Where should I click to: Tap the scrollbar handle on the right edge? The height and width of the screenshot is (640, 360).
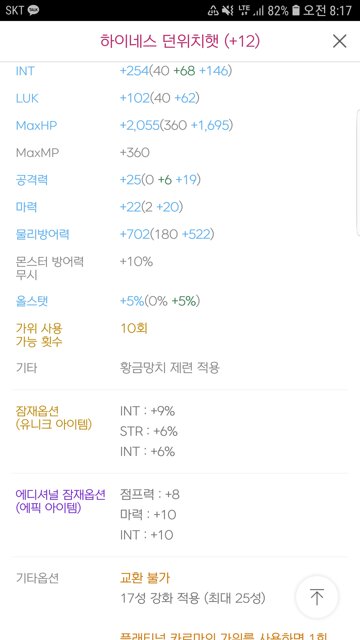pyautogui.click(x=358, y=172)
